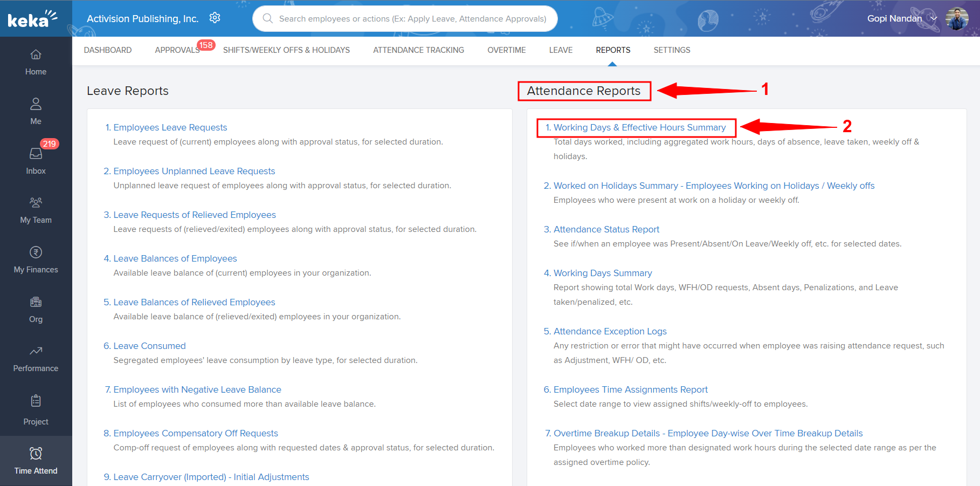Screen dimensions: 980x486
Task: Go to the Me profile icon
Action: (x=36, y=104)
